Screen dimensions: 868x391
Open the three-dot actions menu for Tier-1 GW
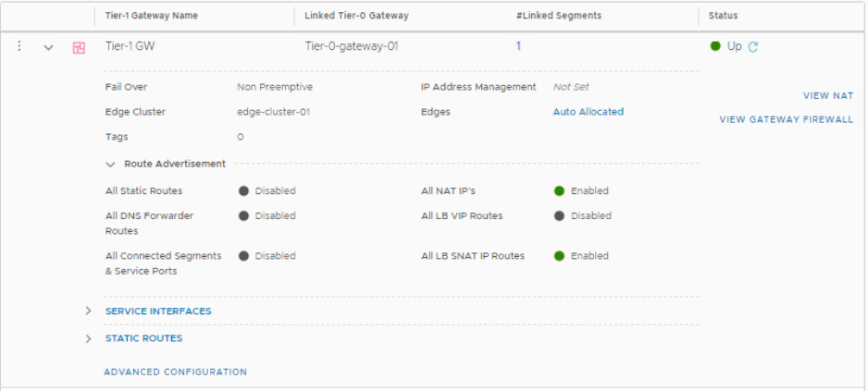[x=19, y=46]
